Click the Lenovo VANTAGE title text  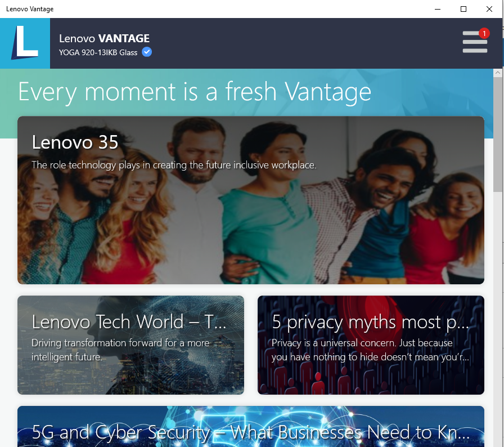coord(104,38)
